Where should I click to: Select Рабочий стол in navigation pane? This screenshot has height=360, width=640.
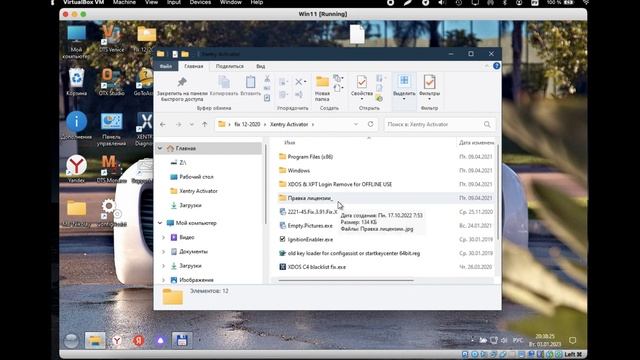196,177
